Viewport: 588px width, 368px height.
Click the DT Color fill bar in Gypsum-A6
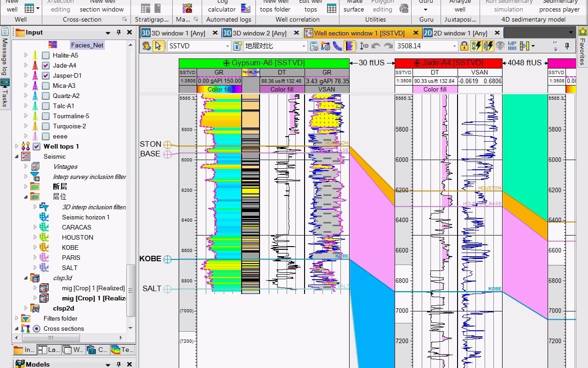pos(282,89)
